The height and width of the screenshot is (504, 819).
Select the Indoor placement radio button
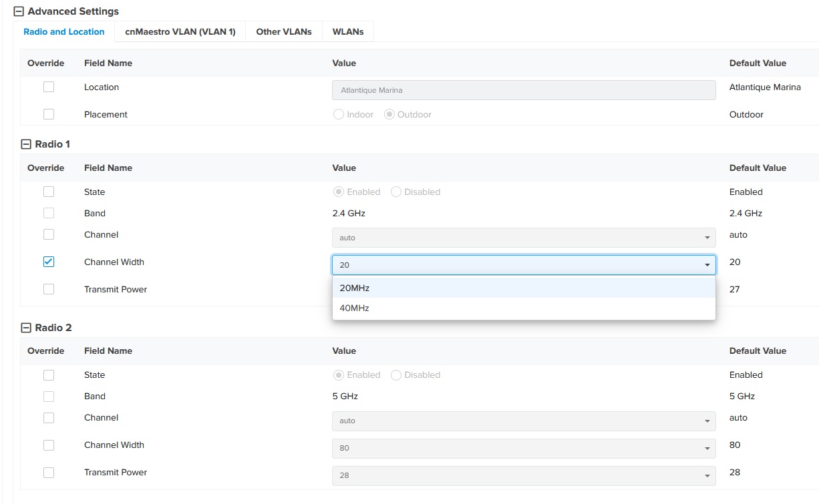(x=339, y=115)
